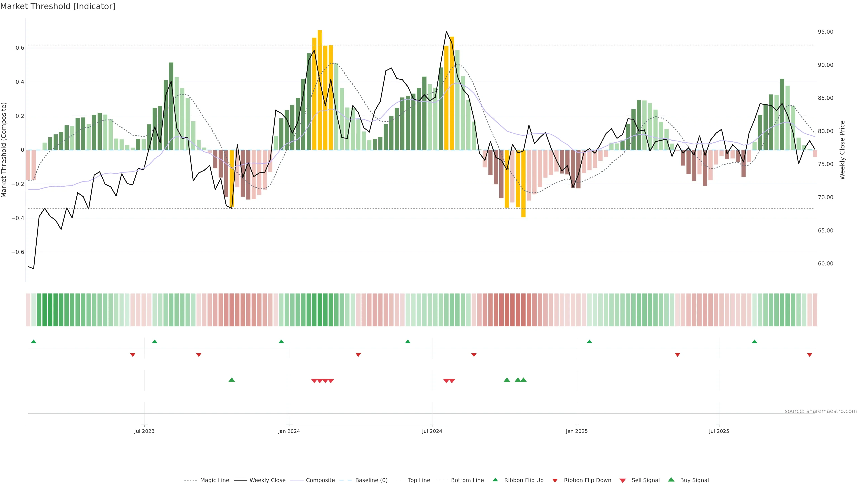Click the buy signal marker near late 2023
Screen dimensions: 868x488
click(x=231, y=380)
